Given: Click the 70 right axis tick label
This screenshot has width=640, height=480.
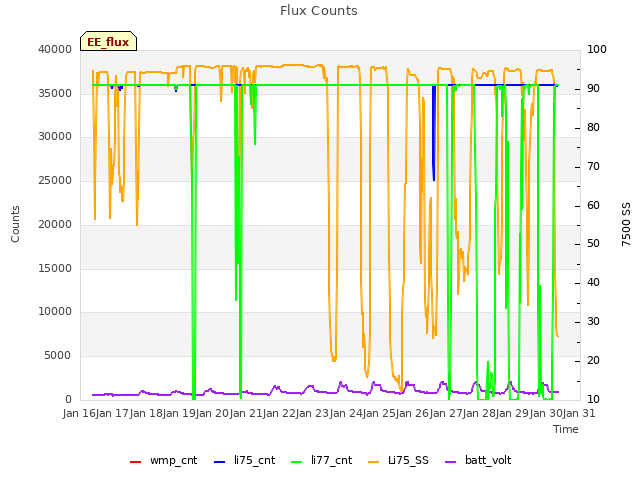Looking at the screenshot, I should coord(593,167).
